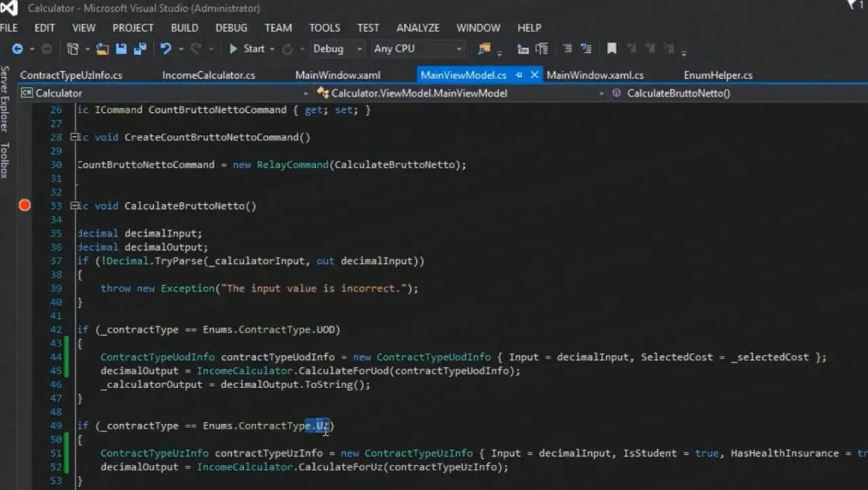Open the VIEW menu

(x=84, y=28)
